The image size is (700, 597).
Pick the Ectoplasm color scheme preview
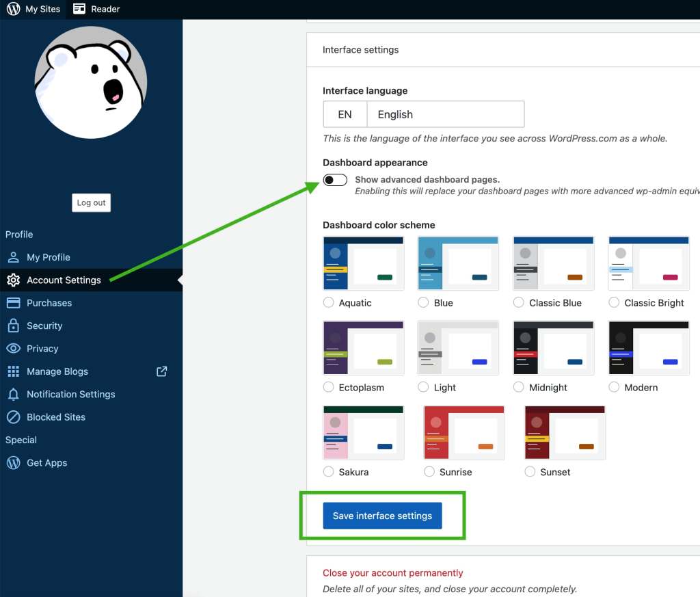363,347
